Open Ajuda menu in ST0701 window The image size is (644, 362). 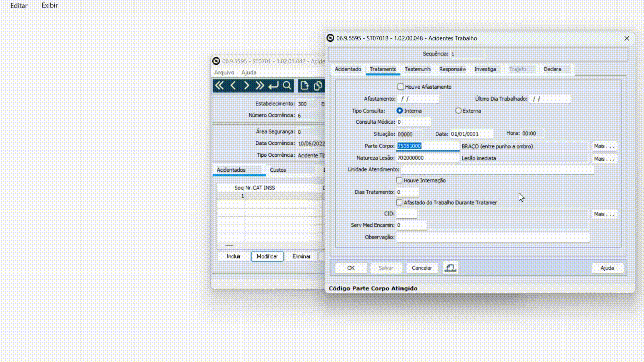tap(249, 72)
